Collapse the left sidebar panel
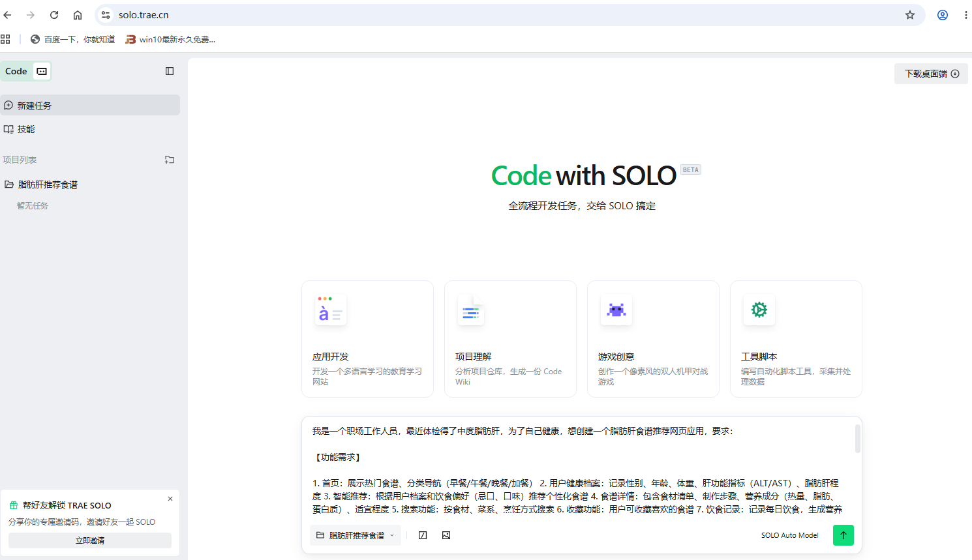This screenshot has height=560, width=972. point(170,71)
